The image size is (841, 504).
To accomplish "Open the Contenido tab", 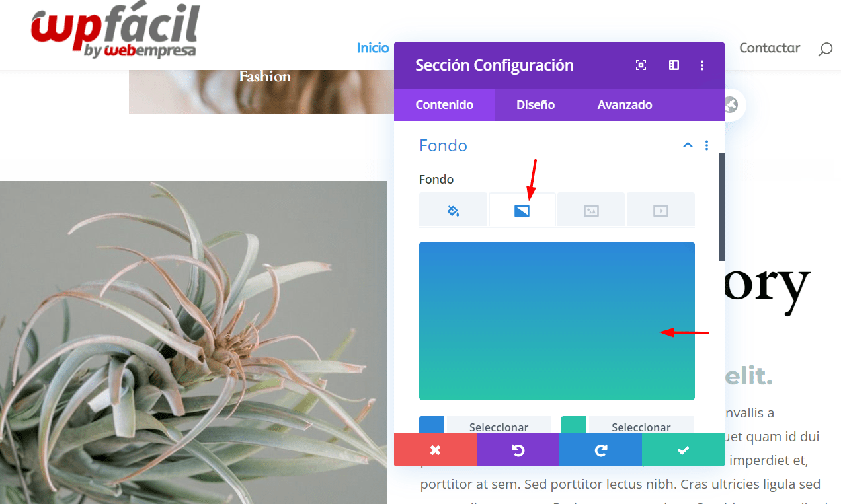I will (x=444, y=105).
